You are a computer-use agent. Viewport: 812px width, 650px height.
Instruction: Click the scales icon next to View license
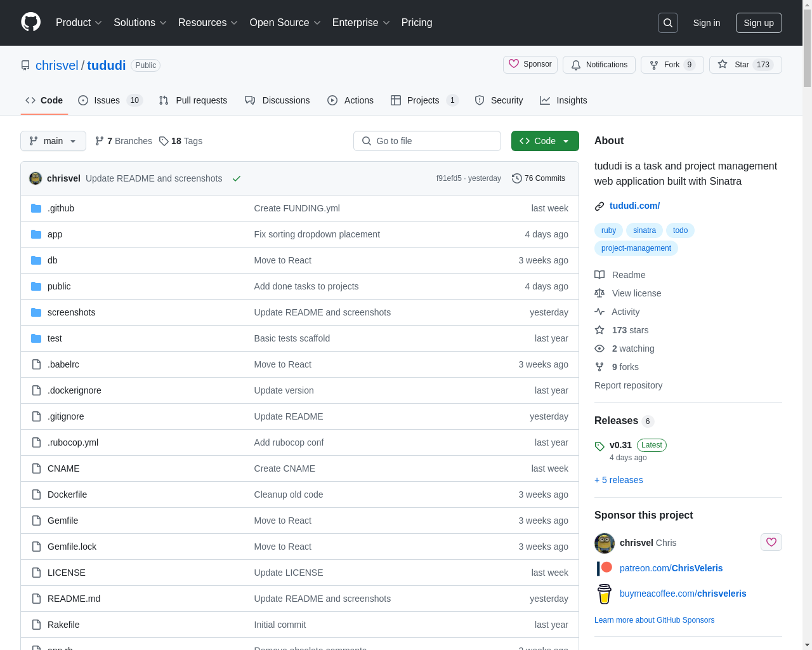point(599,293)
